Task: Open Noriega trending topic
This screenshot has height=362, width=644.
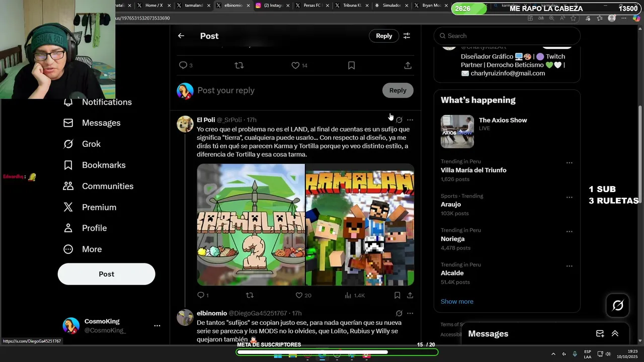Action: [453, 239]
